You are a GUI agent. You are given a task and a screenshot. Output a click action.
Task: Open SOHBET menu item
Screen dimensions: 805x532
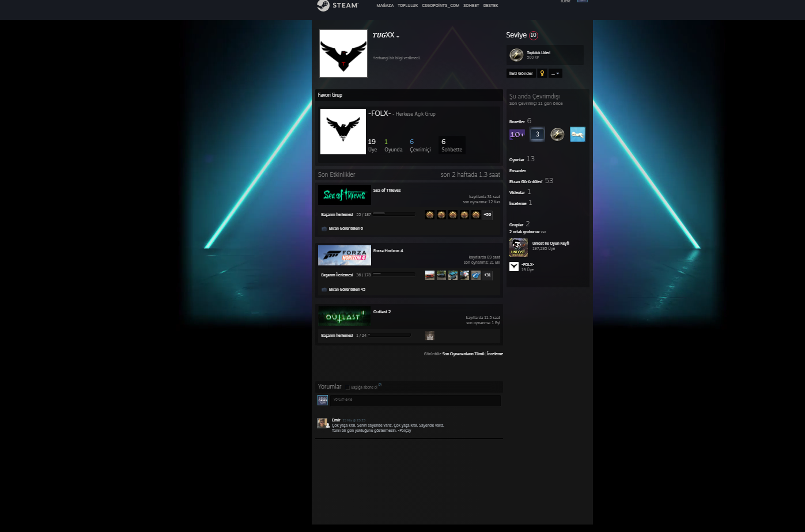tap(471, 6)
